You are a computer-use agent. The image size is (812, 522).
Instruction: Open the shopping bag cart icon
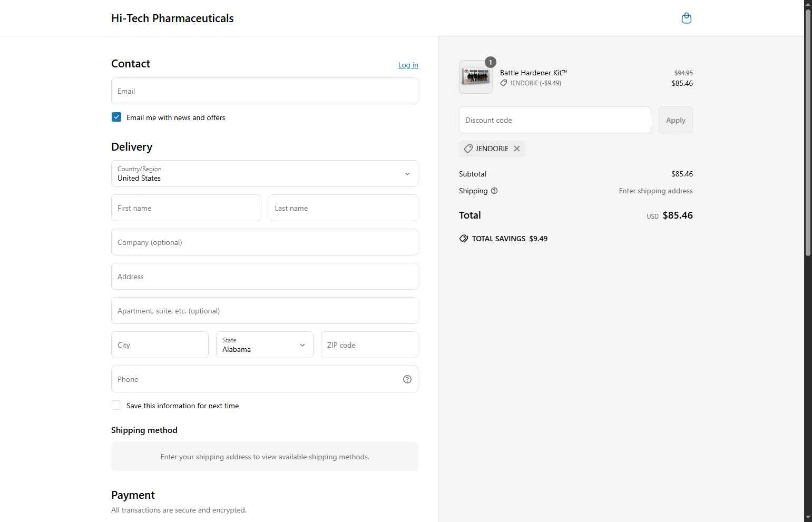[686, 18]
